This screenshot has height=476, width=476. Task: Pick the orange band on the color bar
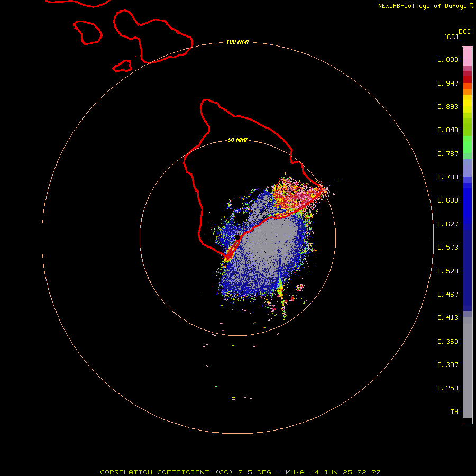pyautogui.click(x=467, y=91)
